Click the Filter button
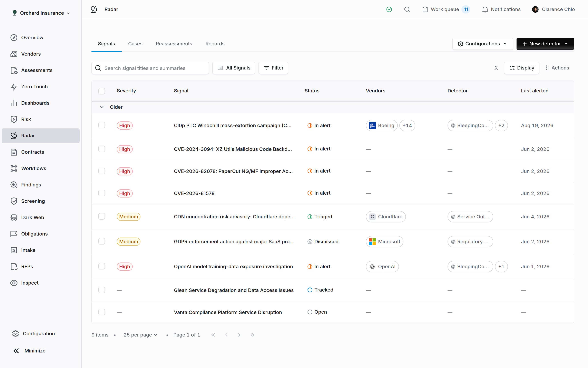The height and width of the screenshot is (368, 588). pos(273,68)
